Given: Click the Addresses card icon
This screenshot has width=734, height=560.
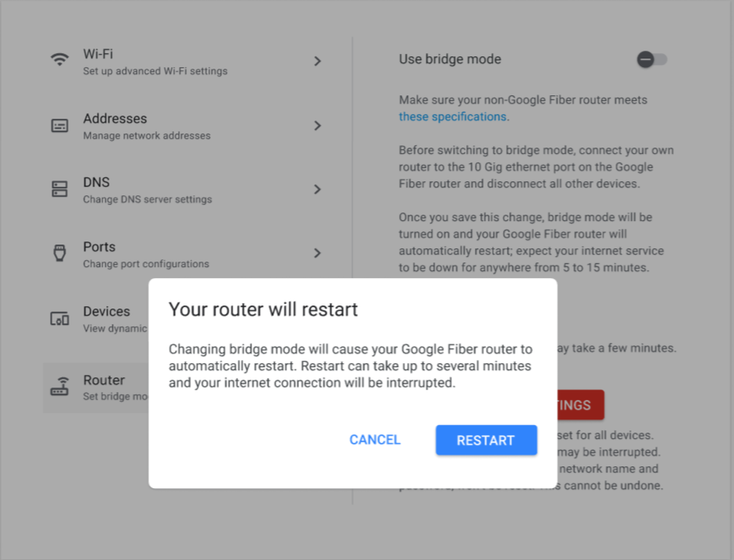Looking at the screenshot, I should [x=60, y=123].
